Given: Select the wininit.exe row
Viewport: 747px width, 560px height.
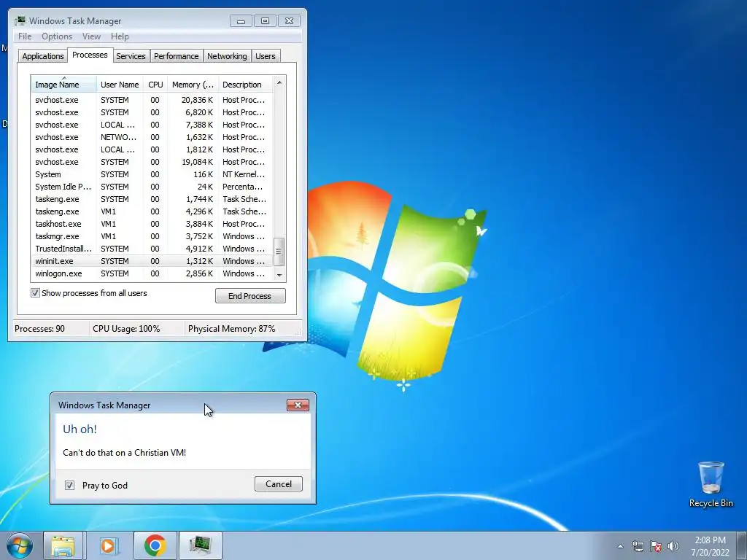Looking at the screenshot, I should tap(152, 261).
